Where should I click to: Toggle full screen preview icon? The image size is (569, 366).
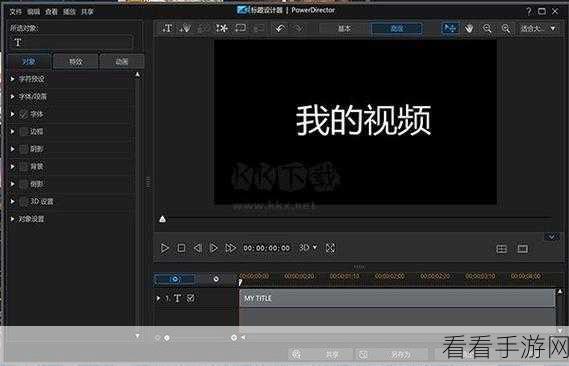330,248
